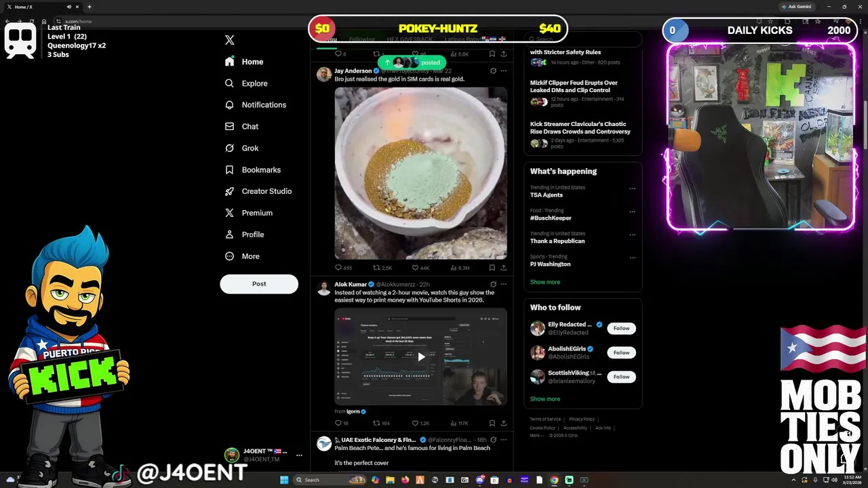The width and height of the screenshot is (868, 488).
Task: Click the green new posts pill
Action: pyautogui.click(x=412, y=62)
